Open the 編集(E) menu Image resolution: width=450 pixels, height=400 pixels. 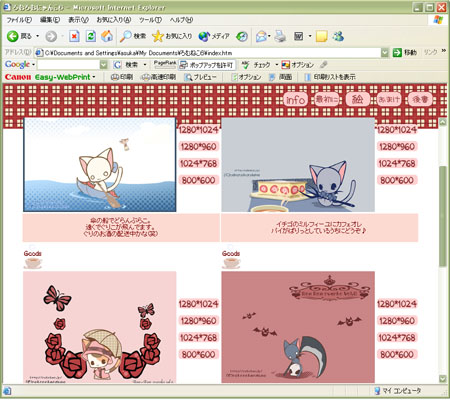click(50, 20)
